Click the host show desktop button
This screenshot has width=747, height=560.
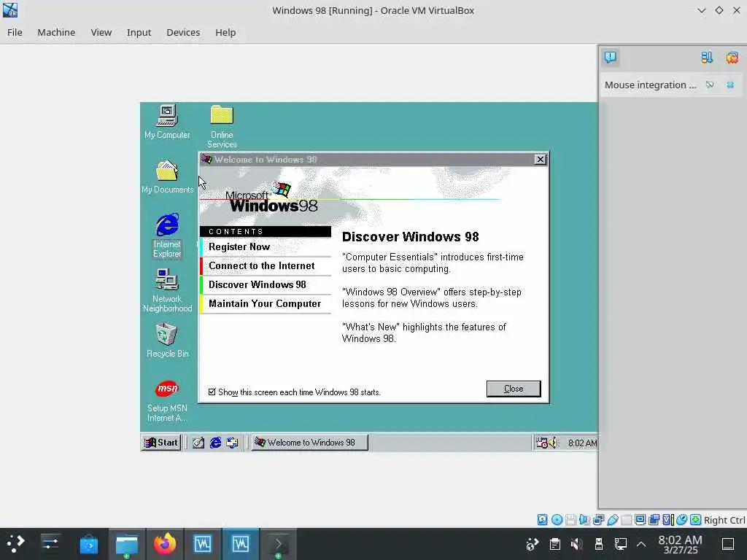click(728, 544)
